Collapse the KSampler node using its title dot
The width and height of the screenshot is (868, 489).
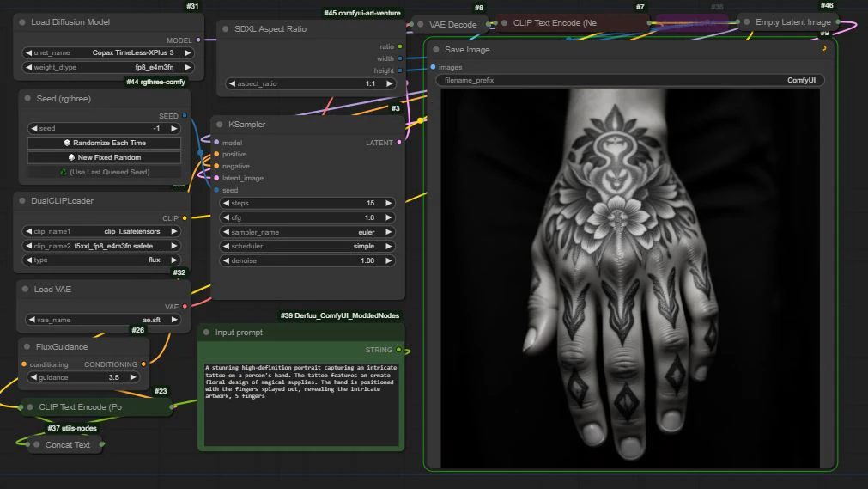(x=220, y=125)
